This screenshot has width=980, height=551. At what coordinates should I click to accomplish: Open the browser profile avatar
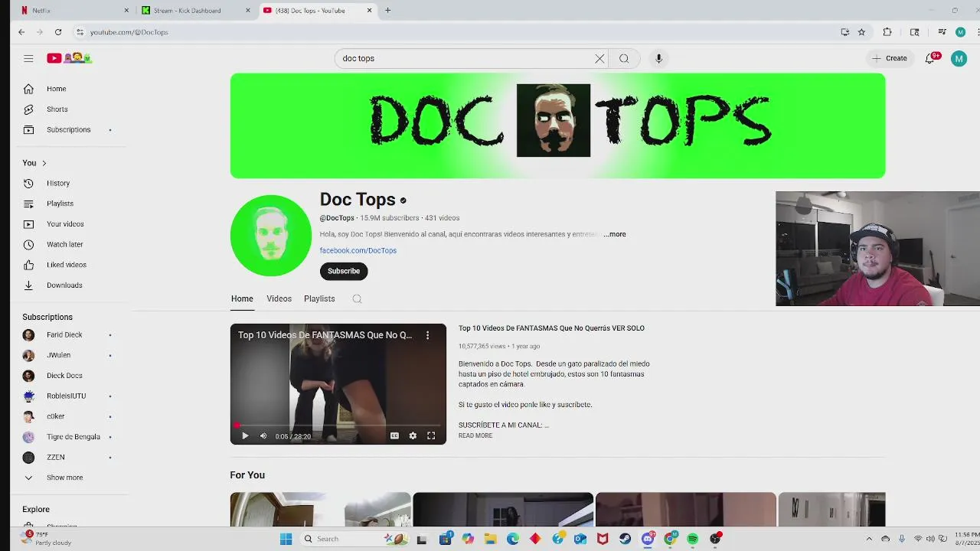tap(960, 32)
